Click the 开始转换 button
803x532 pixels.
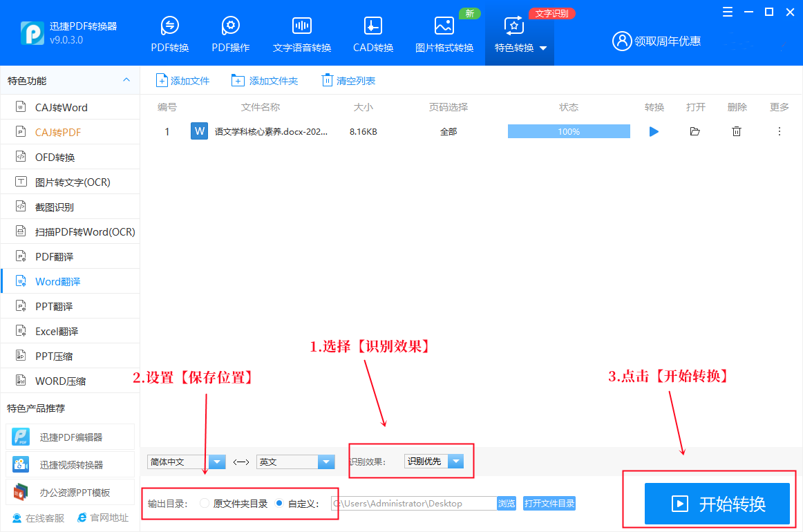click(x=717, y=503)
